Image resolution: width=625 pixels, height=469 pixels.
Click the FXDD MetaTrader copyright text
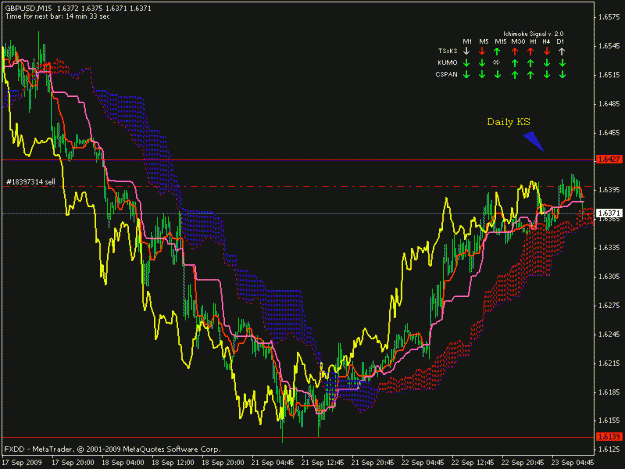[112, 449]
